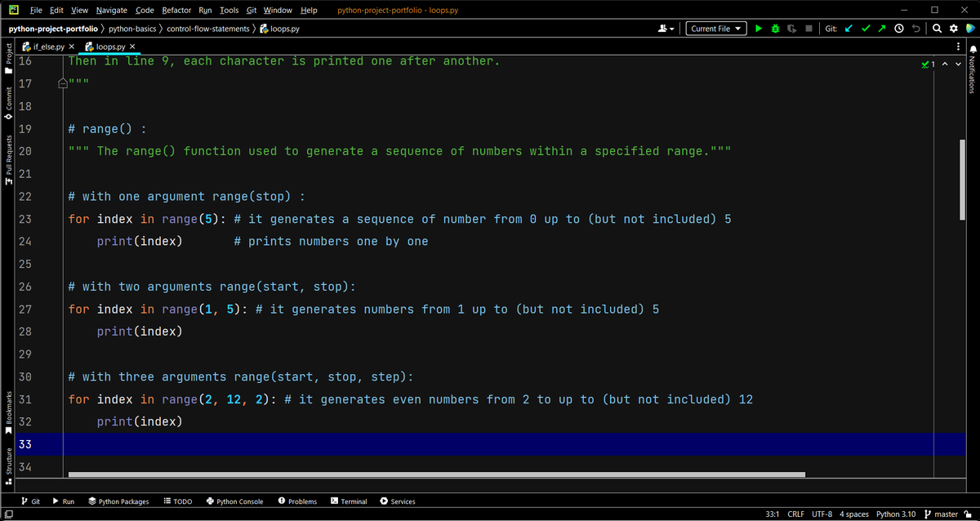Open the Python Console tool window

point(234,501)
